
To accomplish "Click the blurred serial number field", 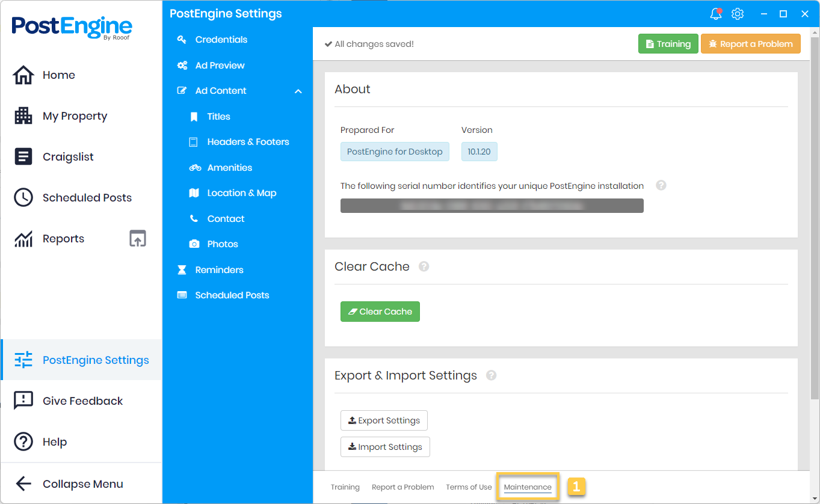I will [x=492, y=206].
